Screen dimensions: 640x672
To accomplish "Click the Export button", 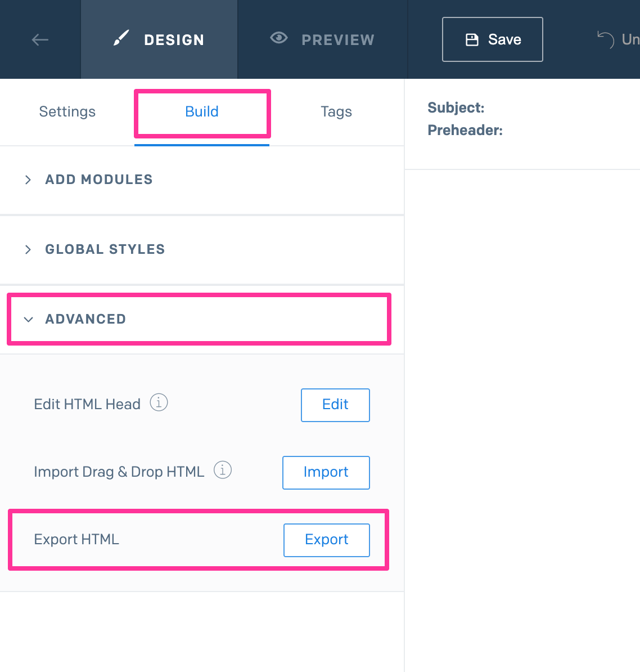I will click(x=327, y=540).
